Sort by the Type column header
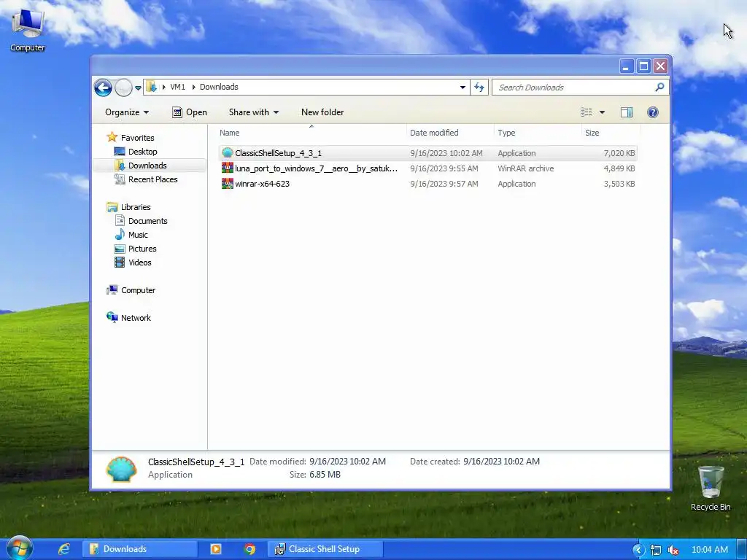 pyautogui.click(x=538, y=133)
